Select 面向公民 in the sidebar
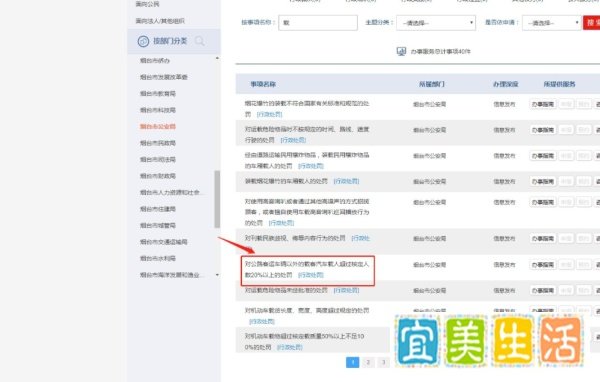This screenshot has width=600, height=382. [x=147, y=4]
